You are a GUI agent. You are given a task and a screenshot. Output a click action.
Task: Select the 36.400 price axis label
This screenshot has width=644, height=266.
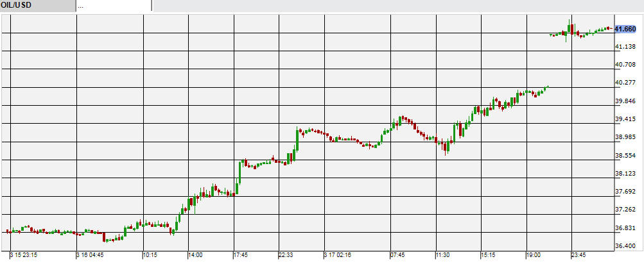pos(625,246)
